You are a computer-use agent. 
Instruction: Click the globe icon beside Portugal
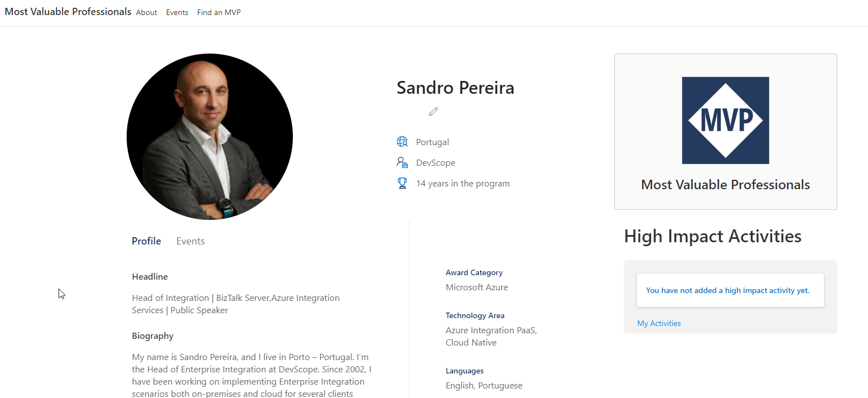pyautogui.click(x=402, y=142)
